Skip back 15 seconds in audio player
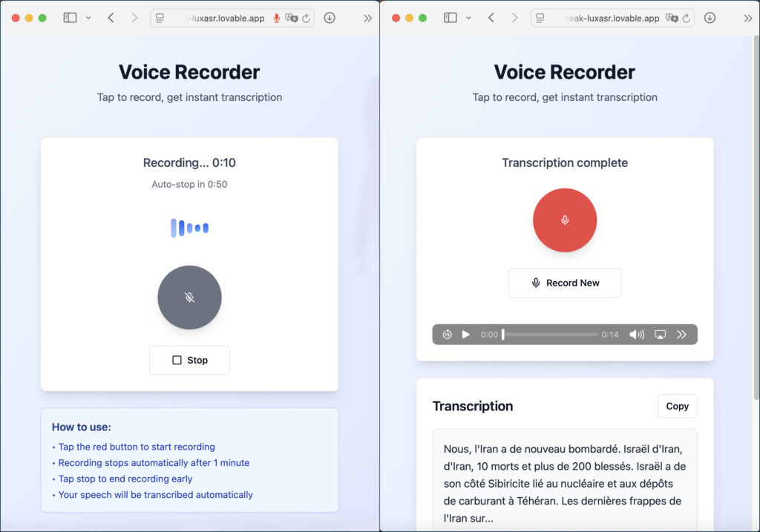 [x=447, y=335]
